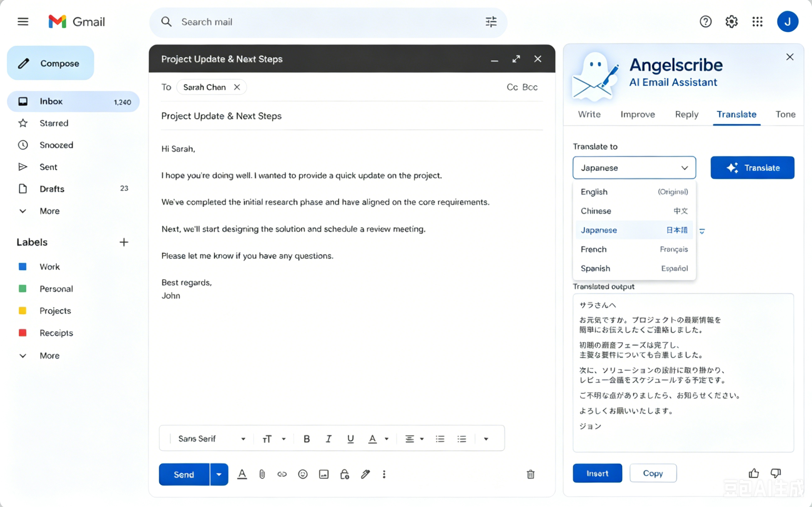Send the email
The height and width of the screenshot is (507, 812).
coord(184,474)
